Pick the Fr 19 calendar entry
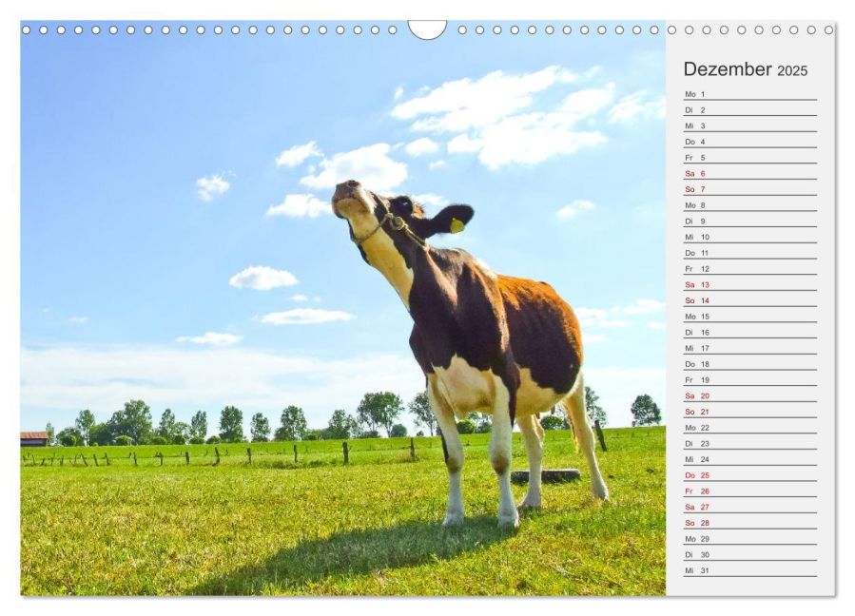Screen dimensions: 855x616 [x=750, y=380]
